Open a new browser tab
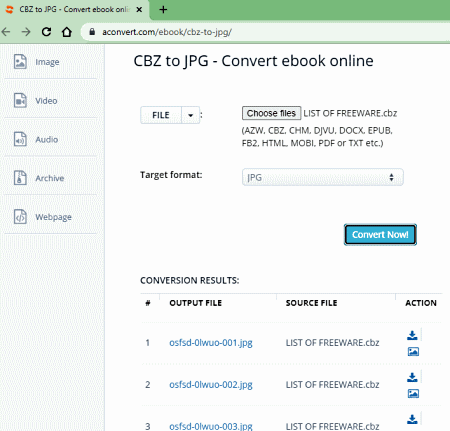This screenshot has height=431, width=450. point(163,10)
